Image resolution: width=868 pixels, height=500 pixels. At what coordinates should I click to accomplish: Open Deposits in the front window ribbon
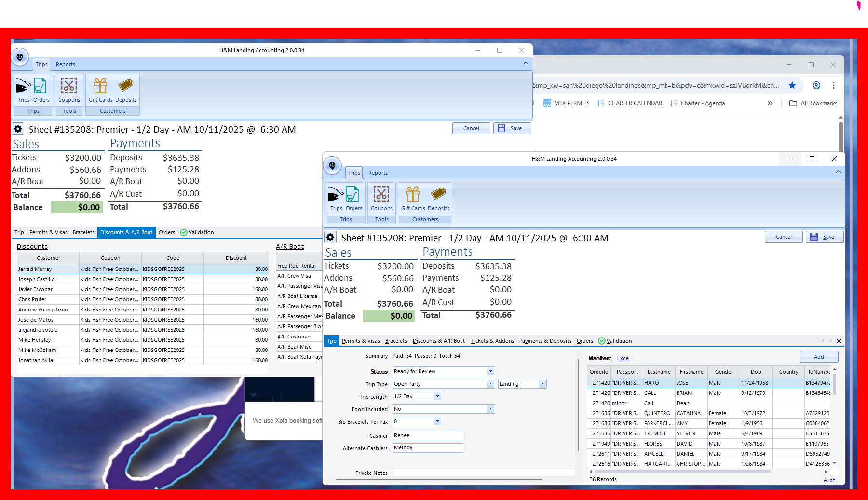click(x=438, y=195)
